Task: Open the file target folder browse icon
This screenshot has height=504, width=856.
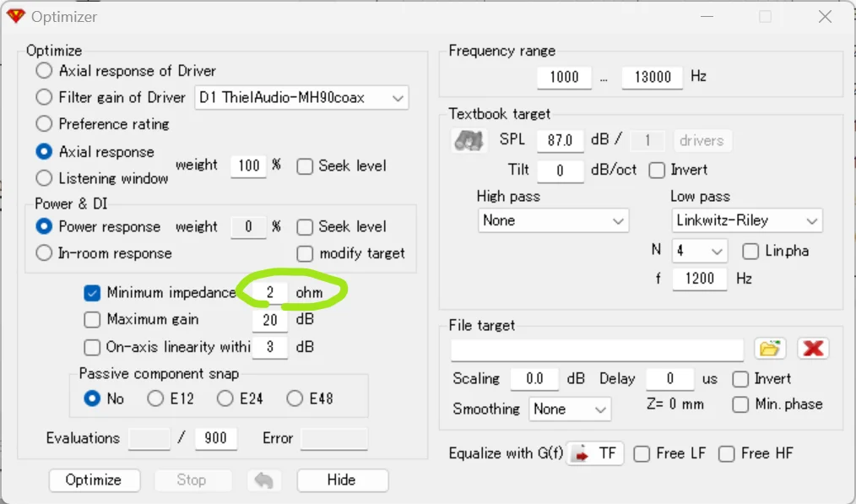Action: [769, 348]
